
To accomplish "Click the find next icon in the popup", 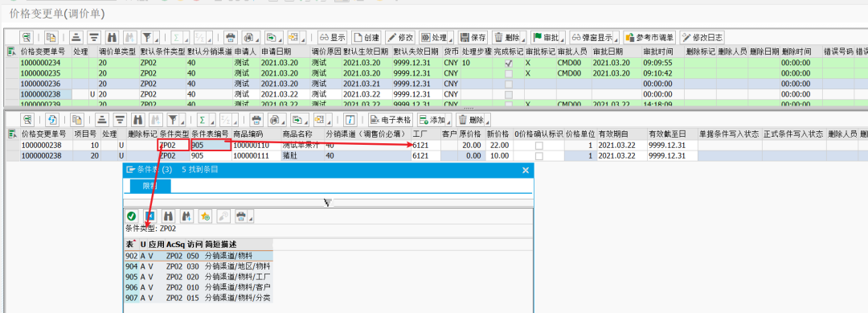I will pos(186,216).
